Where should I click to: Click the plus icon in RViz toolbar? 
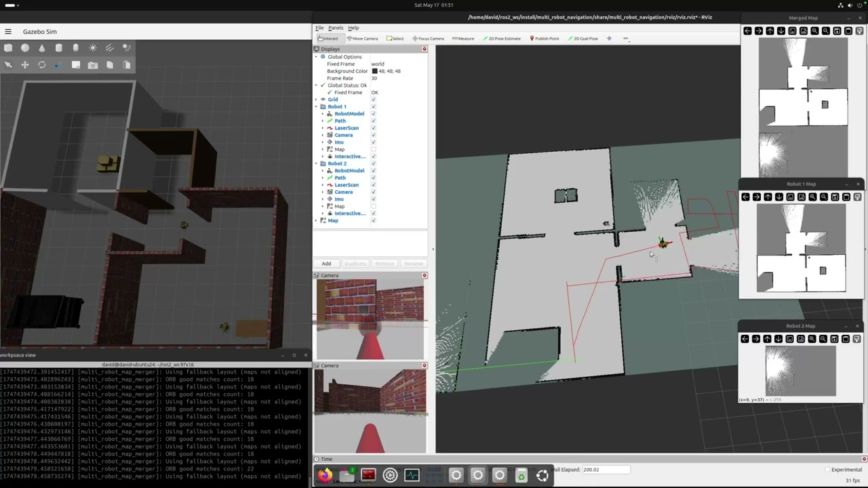pyautogui.click(x=609, y=39)
